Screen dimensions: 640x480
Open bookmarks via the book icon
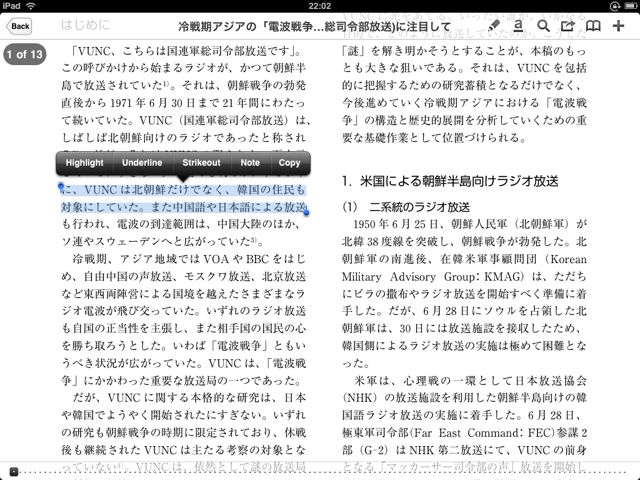pos(593,26)
